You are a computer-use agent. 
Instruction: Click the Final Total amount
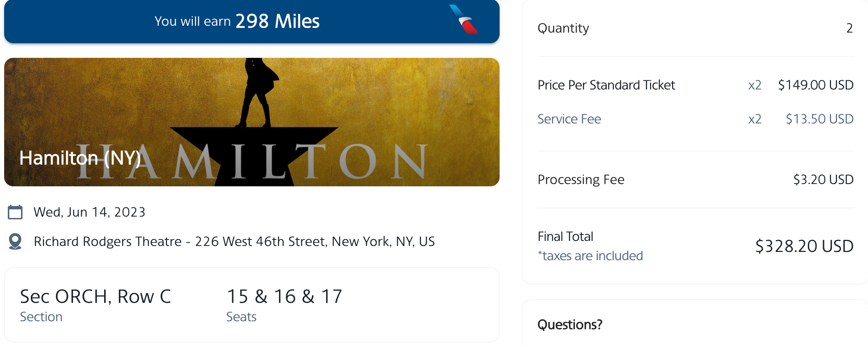[x=804, y=246]
